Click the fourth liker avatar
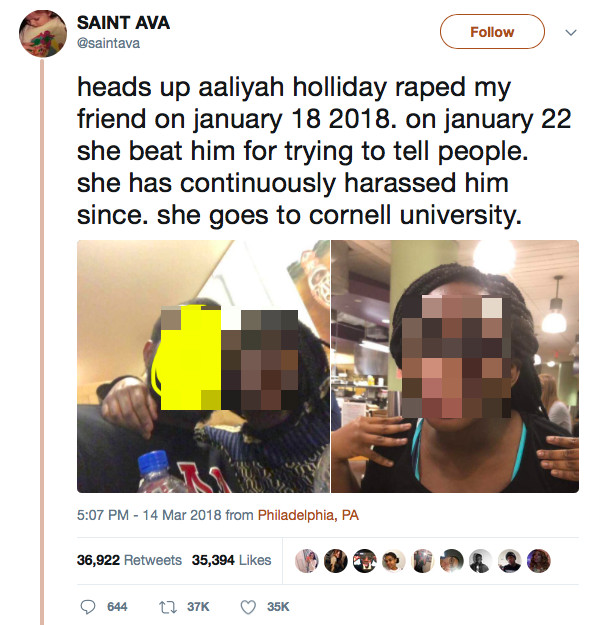The width and height of the screenshot is (610, 625). (394, 561)
